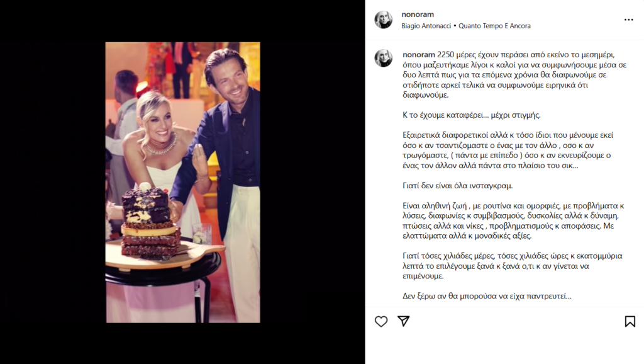The image size is (644, 364).
Task: Click the last caption line ending παντρευτεί
Action: click(x=487, y=296)
